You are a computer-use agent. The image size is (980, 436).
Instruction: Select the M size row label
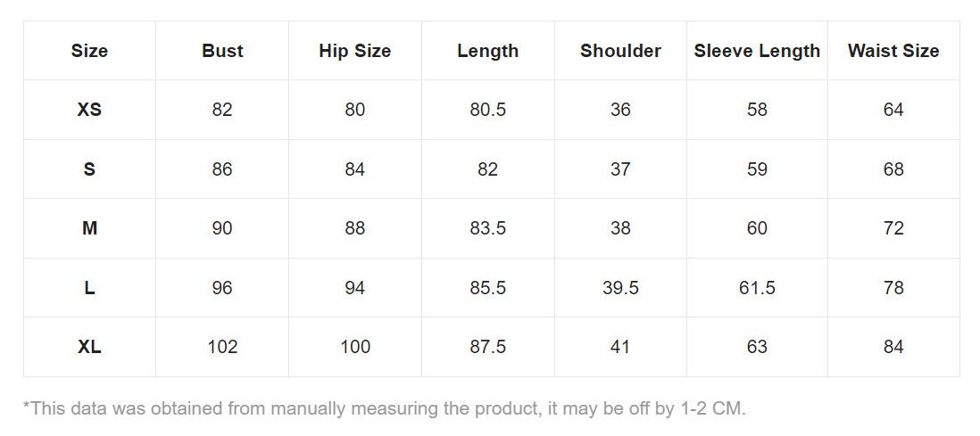pos(89,228)
